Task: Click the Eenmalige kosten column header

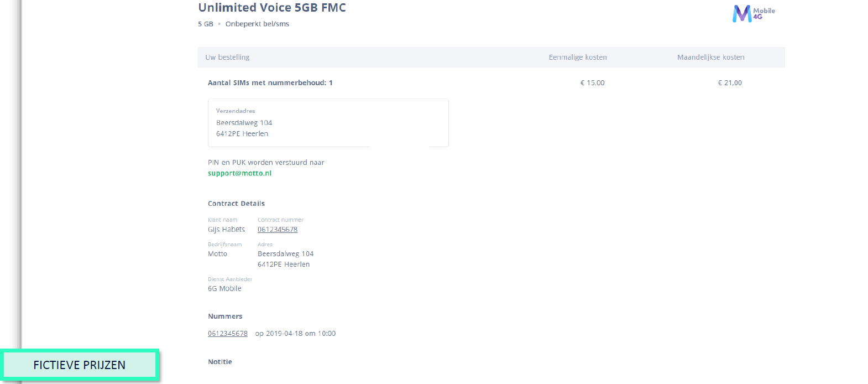Action: tap(578, 57)
